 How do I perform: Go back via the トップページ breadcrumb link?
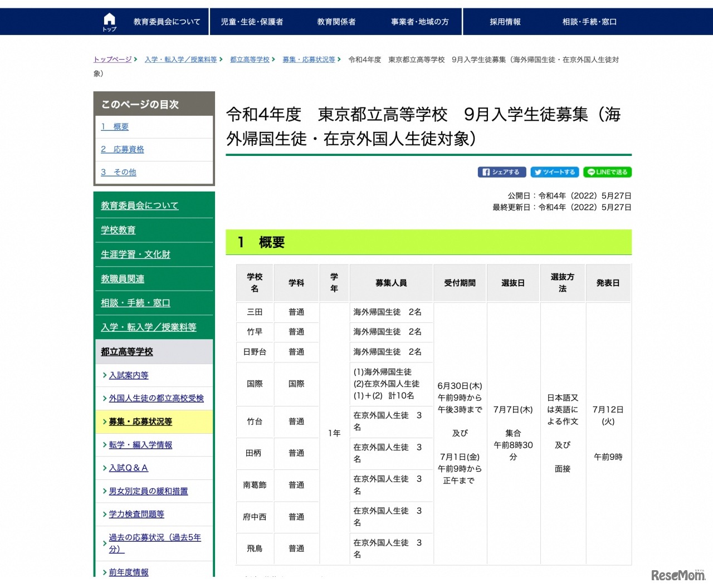[x=111, y=58]
